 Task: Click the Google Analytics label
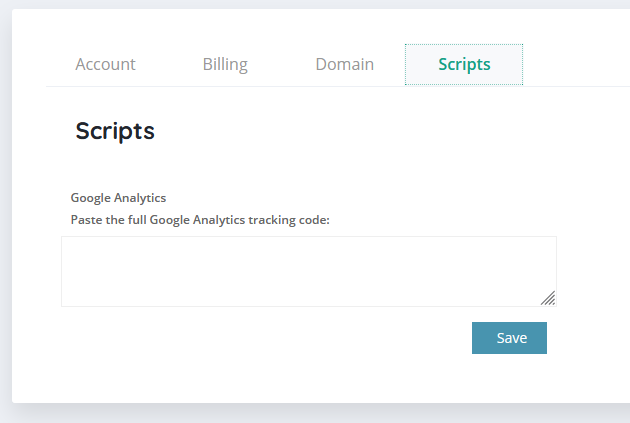click(x=118, y=198)
